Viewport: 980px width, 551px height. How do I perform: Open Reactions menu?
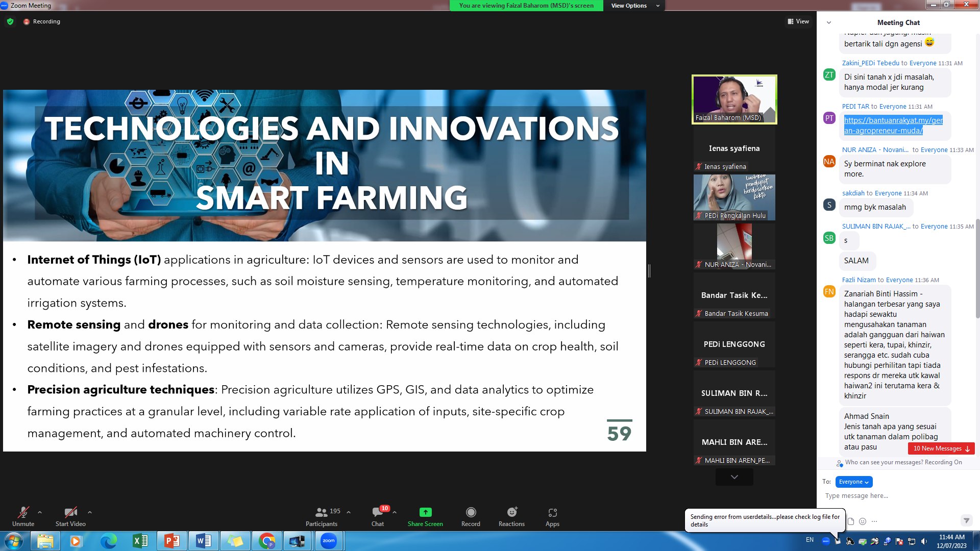tap(511, 516)
